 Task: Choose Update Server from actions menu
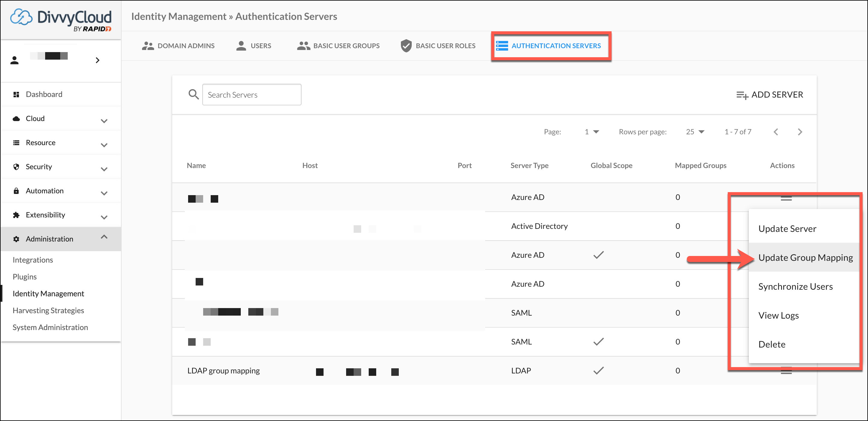click(804, 229)
